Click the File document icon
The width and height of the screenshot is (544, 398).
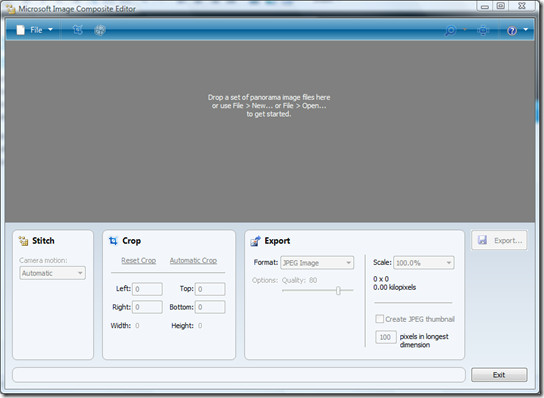[x=21, y=30]
